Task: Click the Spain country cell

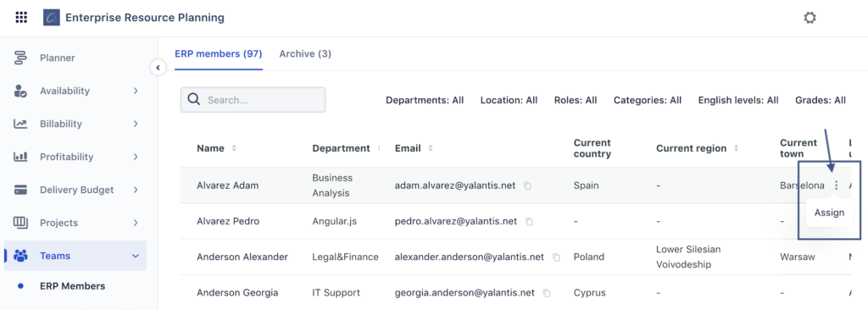Action: coord(587,185)
